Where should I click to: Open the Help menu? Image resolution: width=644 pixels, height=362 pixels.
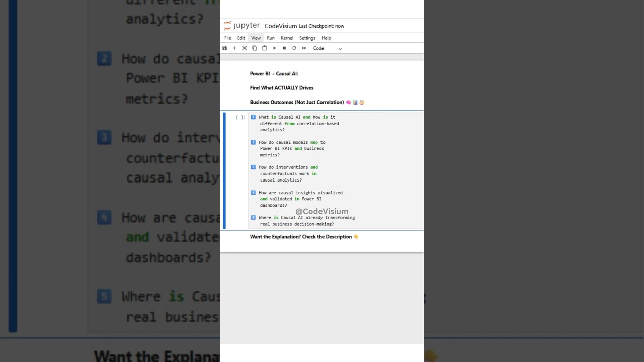point(326,38)
